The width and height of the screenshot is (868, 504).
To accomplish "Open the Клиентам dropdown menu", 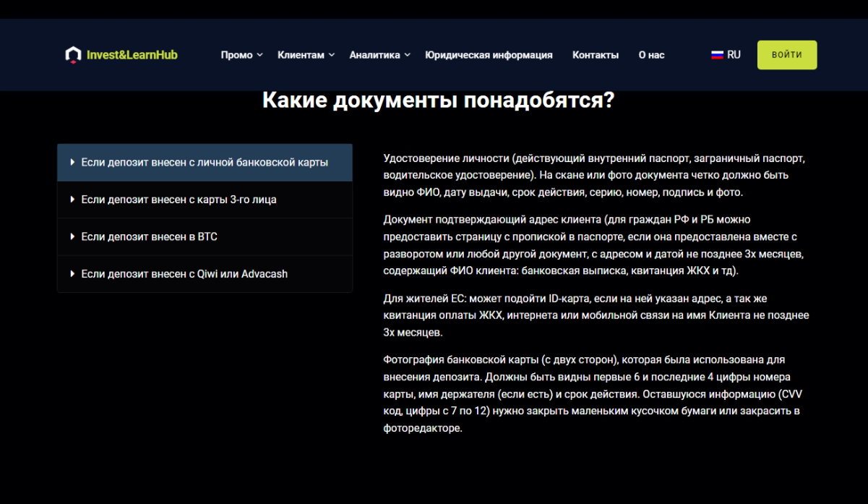I will pyautogui.click(x=306, y=55).
